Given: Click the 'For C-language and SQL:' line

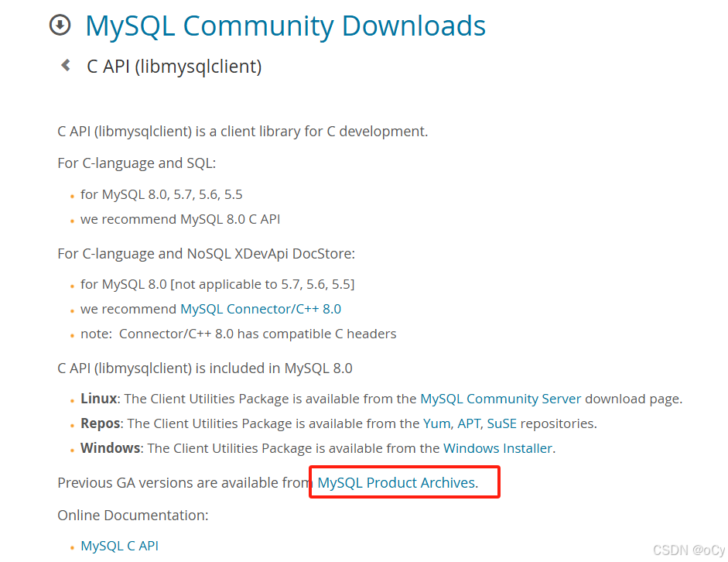Looking at the screenshot, I should (x=136, y=163).
